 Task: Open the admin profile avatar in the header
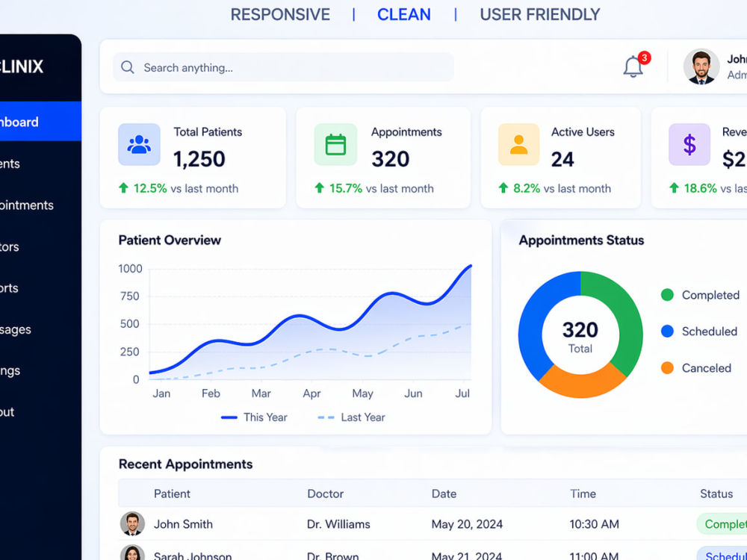pyautogui.click(x=701, y=66)
